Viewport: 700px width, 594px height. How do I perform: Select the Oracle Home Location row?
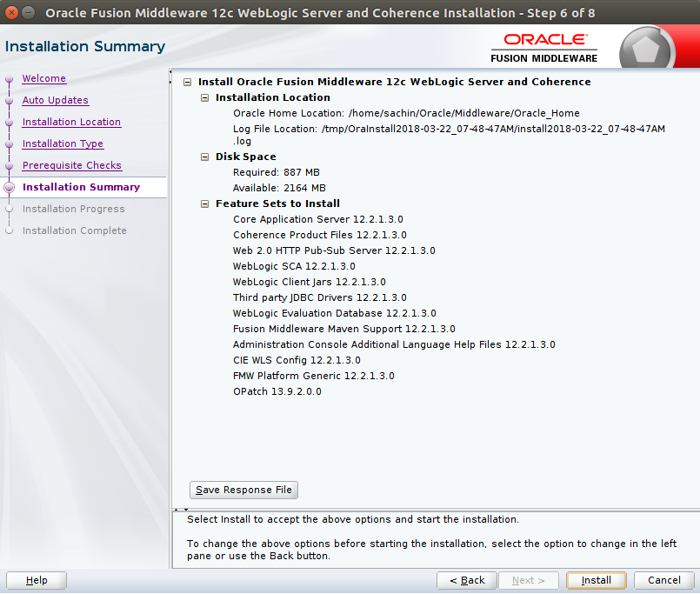coord(406,113)
